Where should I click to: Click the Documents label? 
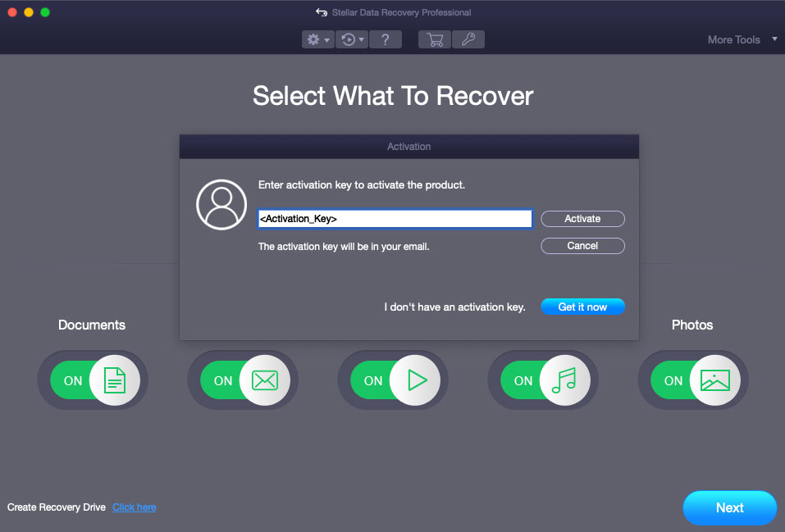click(92, 325)
